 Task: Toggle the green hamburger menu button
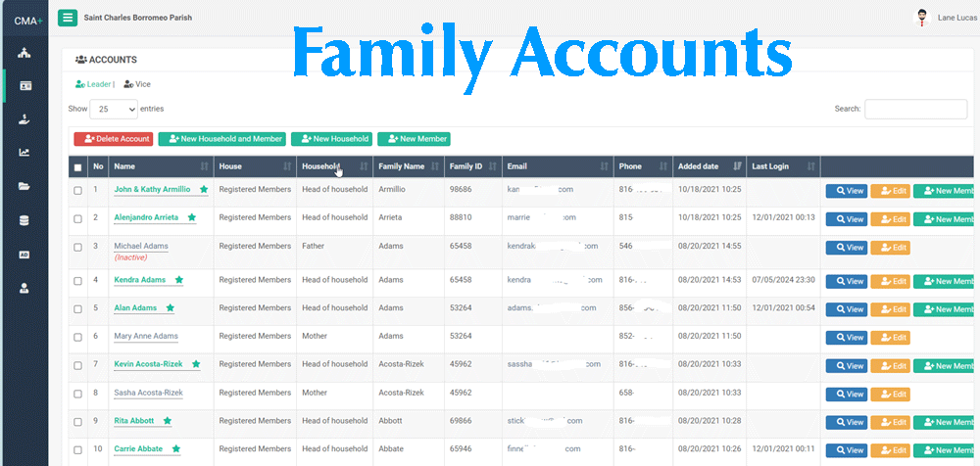pyautogui.click(x=68, y=17)
